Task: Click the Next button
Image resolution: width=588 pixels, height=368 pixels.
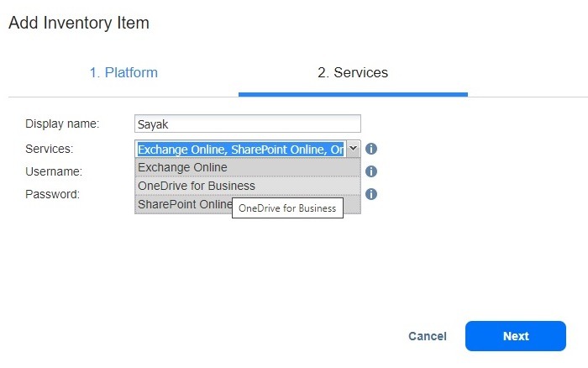Action: (x=515, y=336)
